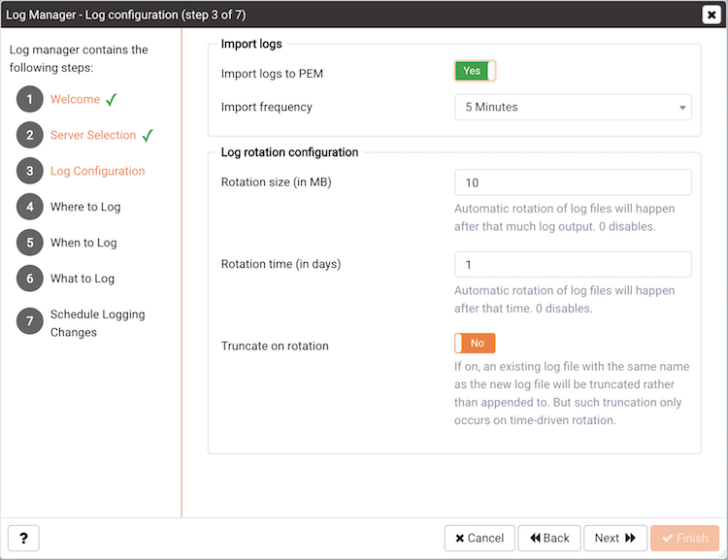Viewport: 728px width, 560px height.
Task: Click the step 3 number circle
Action: coord(30,171)
